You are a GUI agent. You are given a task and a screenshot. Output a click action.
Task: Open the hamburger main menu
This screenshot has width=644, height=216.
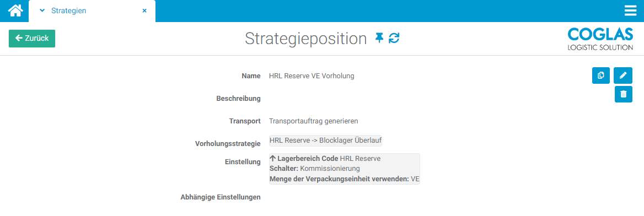tap(630, 10)
